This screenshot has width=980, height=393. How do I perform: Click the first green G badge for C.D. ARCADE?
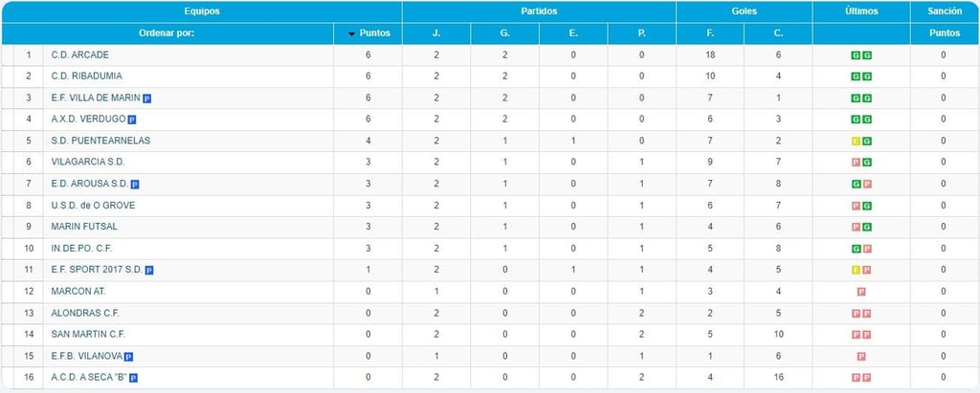click(857, 55)
